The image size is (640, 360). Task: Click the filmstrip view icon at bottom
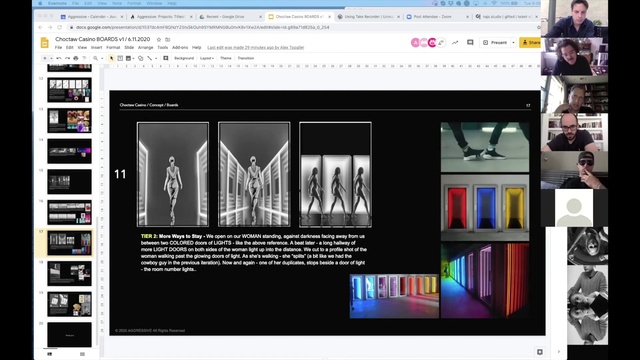click(50, 354)
